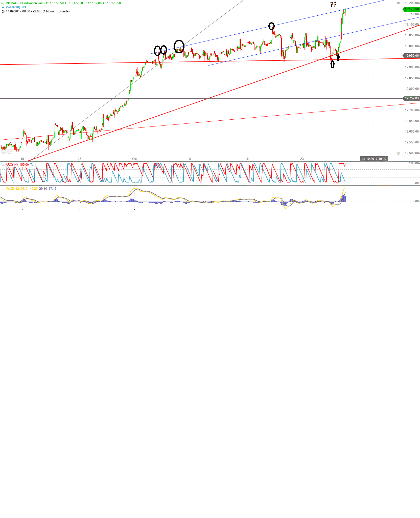Viewport: 420px width, 518px height.
Task: Click the 13.050,00 price axis label
Action: [x=412, y=35]
